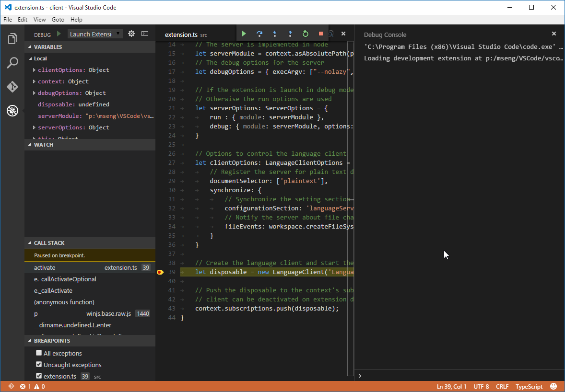Screen dimensions: 565x392
Task: Restart the debug session
Action: pos(306,34)
